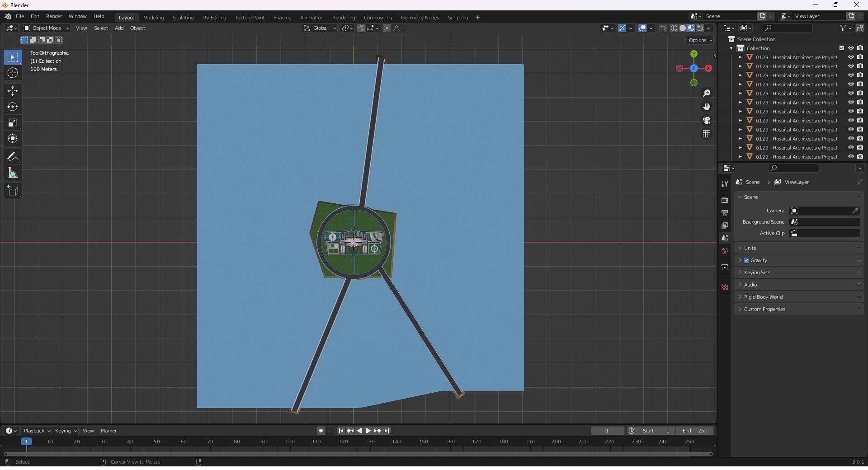Toggle the Gravity checkbox
Screen dimensions: 868x470
point(746,260)
